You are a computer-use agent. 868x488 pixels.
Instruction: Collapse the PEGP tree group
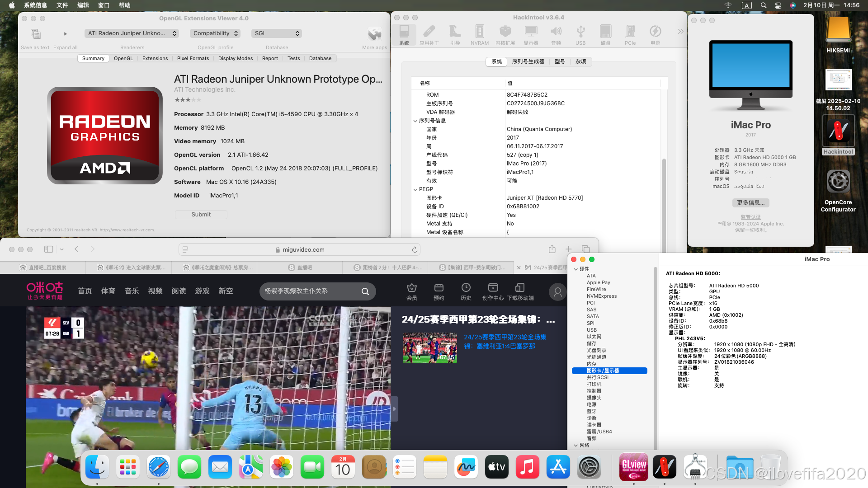(x=415, y=189)
